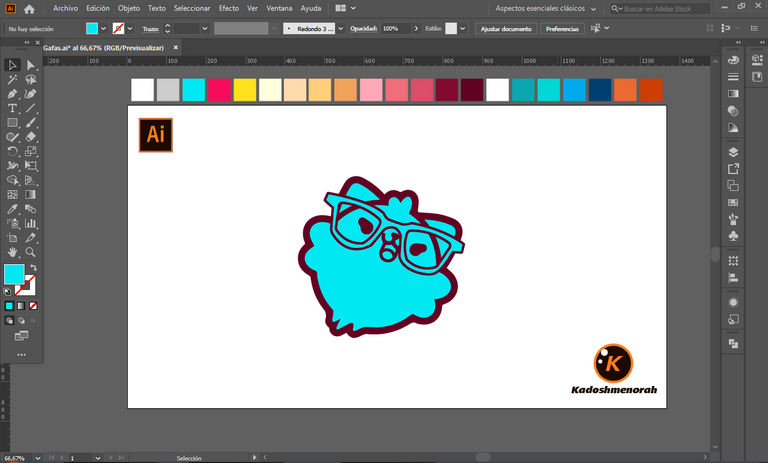Pick the Eyedropper tool

click(12, 209)
